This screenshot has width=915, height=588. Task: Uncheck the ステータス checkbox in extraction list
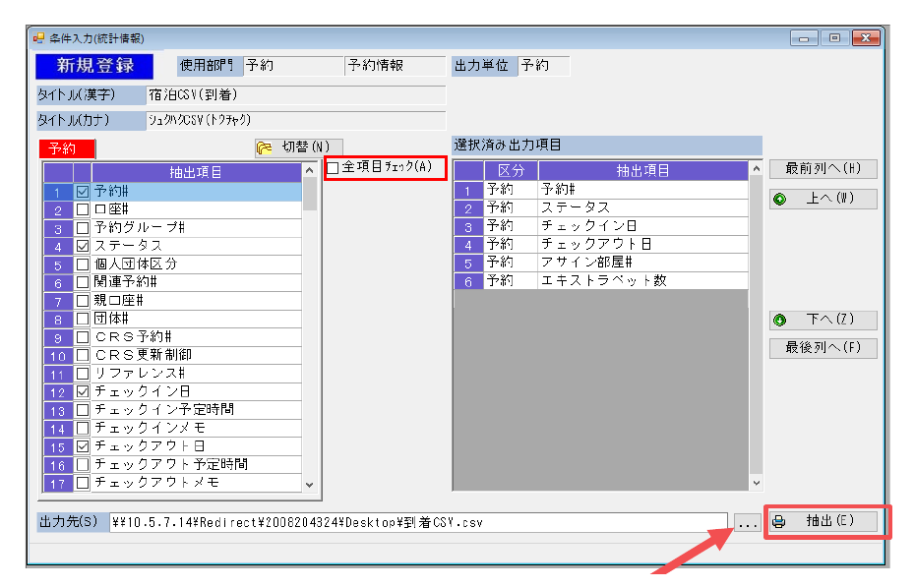point(83,246)
